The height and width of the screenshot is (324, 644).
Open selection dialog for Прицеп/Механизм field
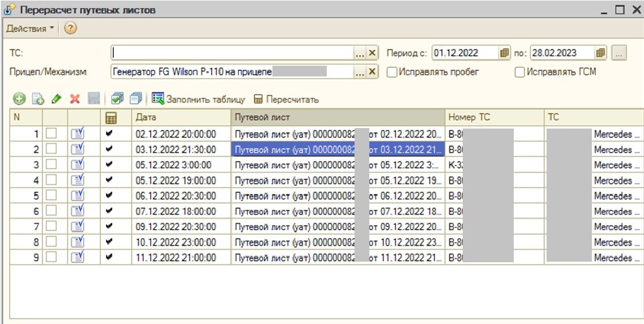[x=360, y=72]
